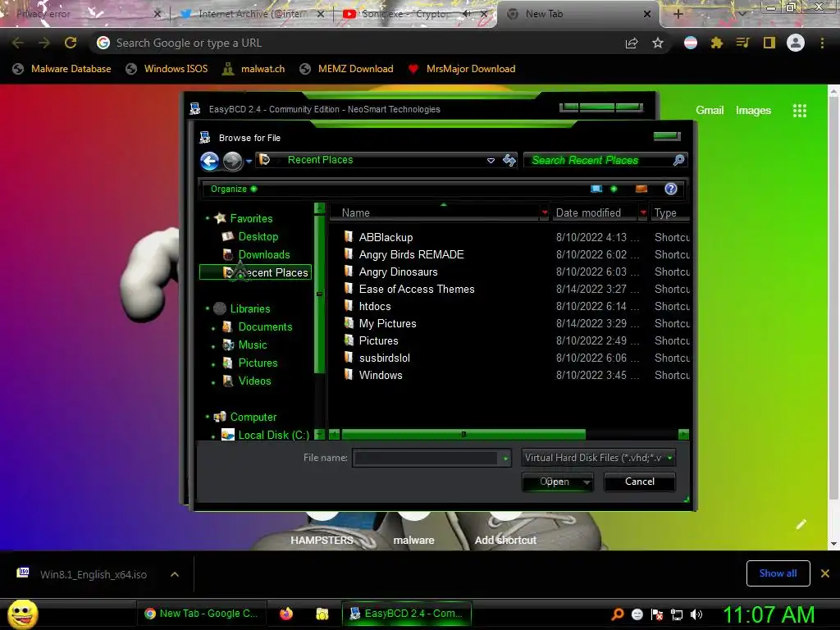
Task: Reload the Chrome page
Action: point(71,43)
